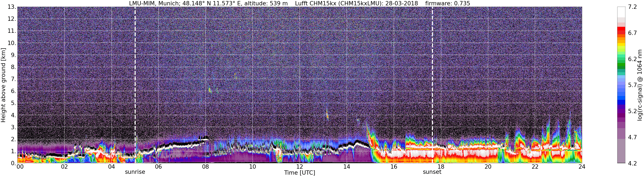Image resolution: width=644 pixels, height=177 pixels.
Task: Click the white dashed sunrise line
Action: click(135, 85)
